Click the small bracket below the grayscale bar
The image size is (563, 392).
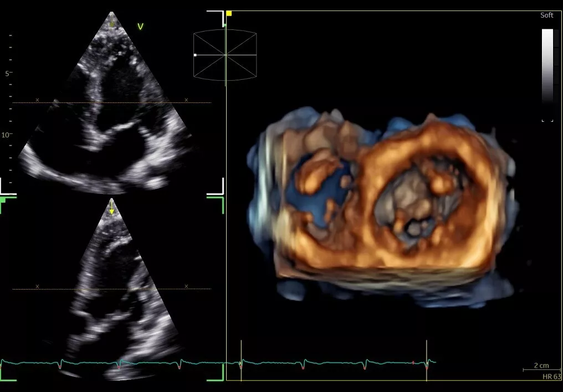point(547,121)
